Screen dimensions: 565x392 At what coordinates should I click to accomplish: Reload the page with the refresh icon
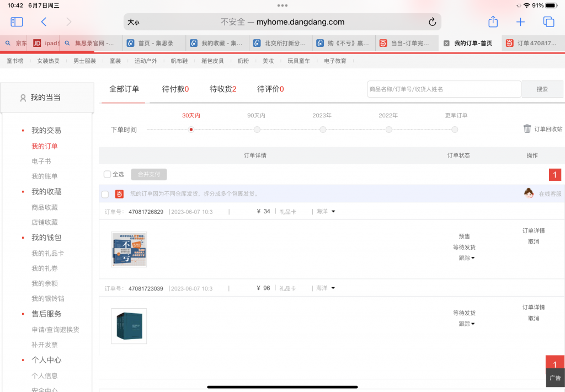pos(432,22)
